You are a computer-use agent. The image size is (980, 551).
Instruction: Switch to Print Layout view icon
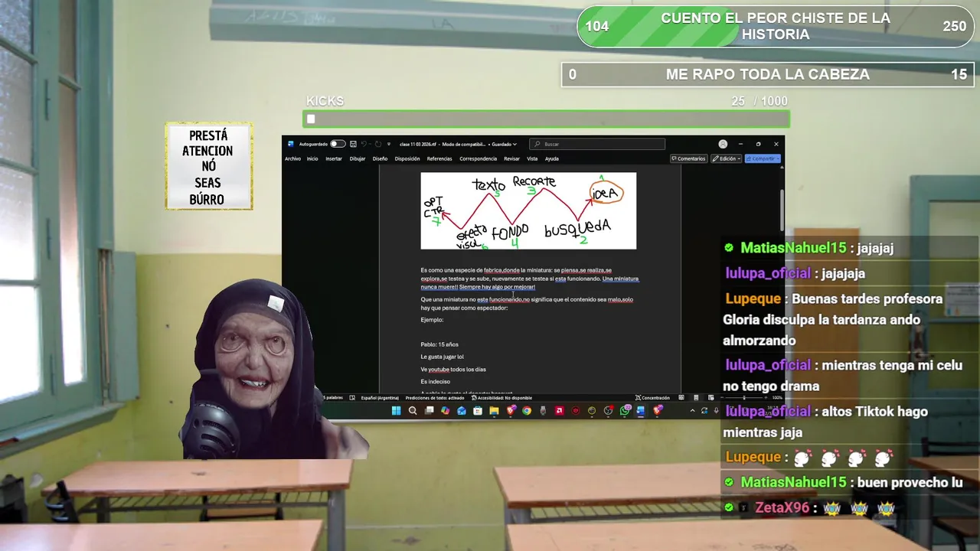coord(696,398)
